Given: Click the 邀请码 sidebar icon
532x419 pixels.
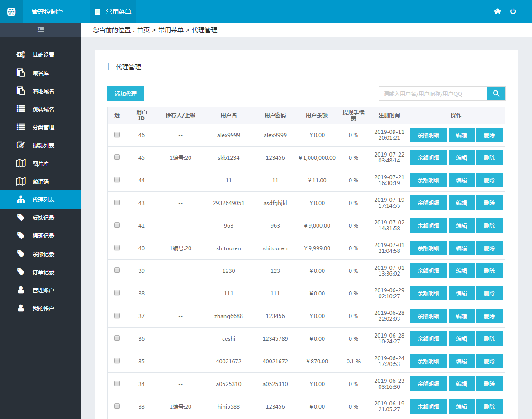Looking at the screenshot, I should coord(20,181).
